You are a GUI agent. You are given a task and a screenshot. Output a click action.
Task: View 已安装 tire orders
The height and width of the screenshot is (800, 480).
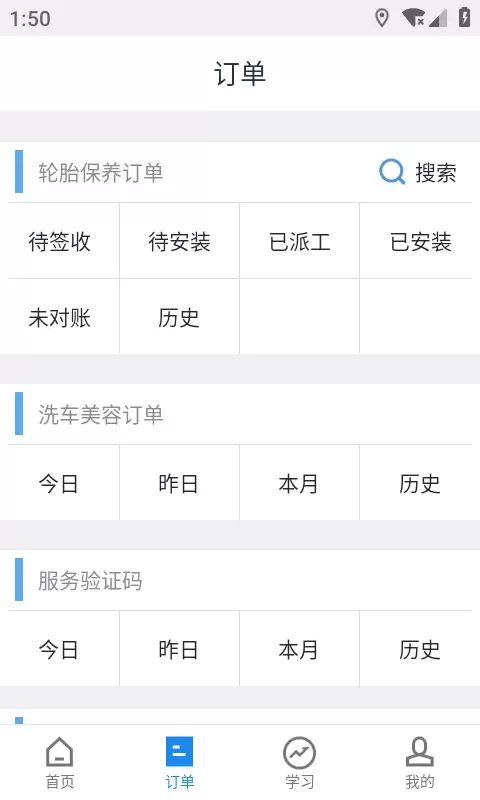[420, 241]
